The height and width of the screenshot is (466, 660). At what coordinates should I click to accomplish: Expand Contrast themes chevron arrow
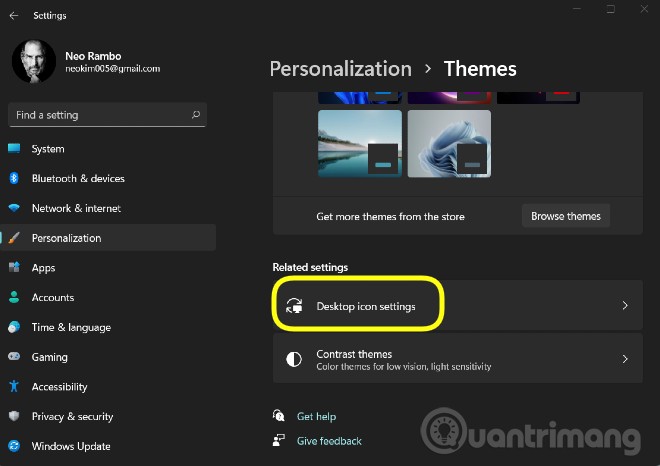coord(625,359)
